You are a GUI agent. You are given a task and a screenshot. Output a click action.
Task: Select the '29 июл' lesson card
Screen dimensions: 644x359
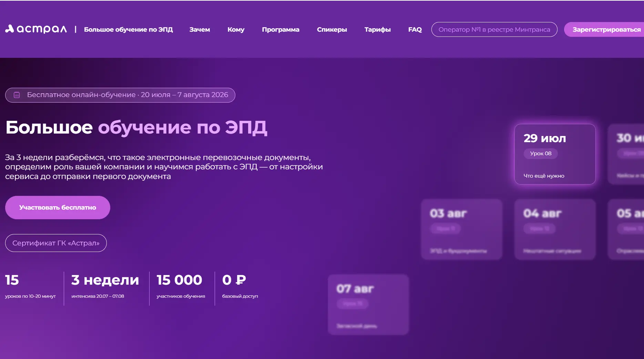coord(555,154)
